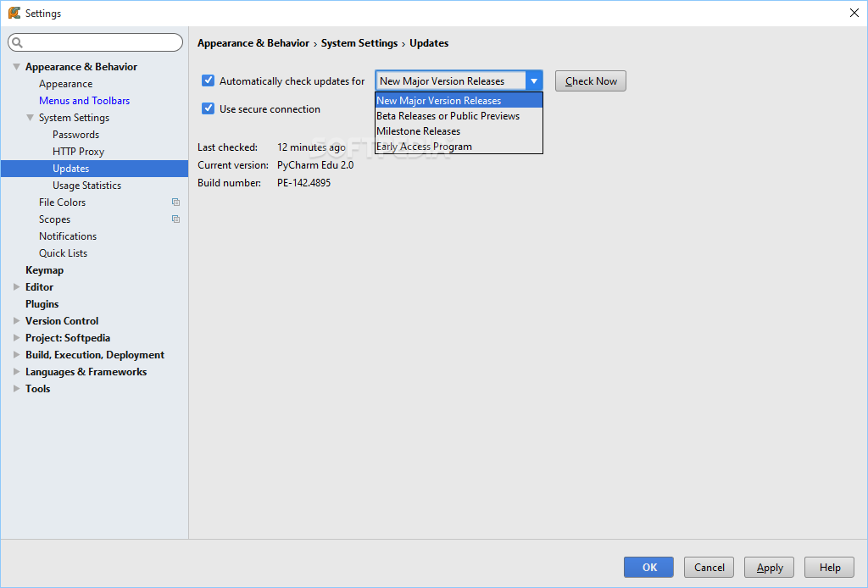Expand the Project: Softpedia section
Viewport: 868px width, 588px height.
click(17, 337)
